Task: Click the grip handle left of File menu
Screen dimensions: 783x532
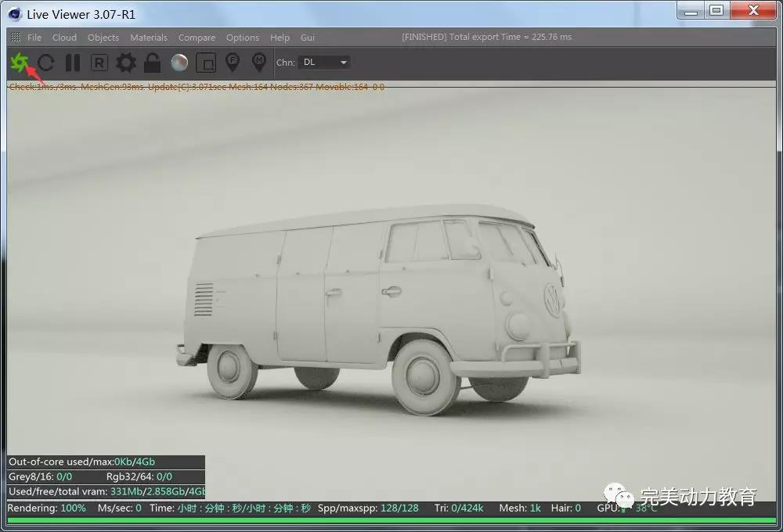Action: click(16, 38)
